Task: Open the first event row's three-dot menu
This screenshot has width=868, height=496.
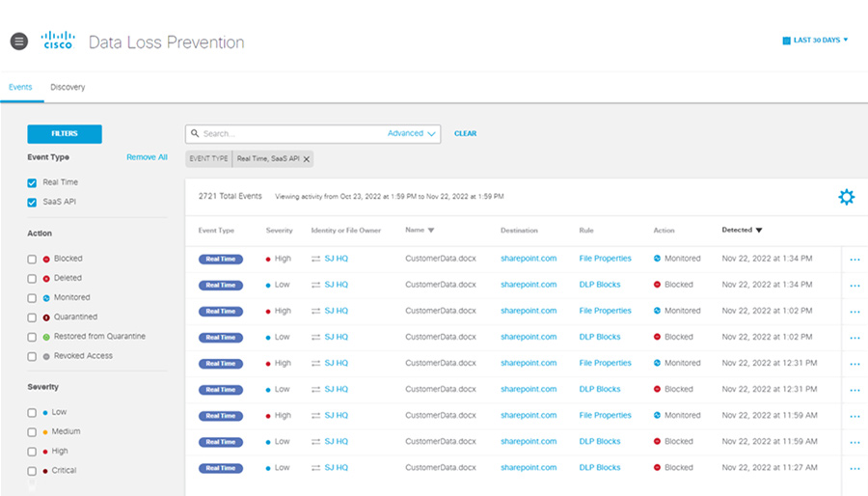Action: pos(854,260)
